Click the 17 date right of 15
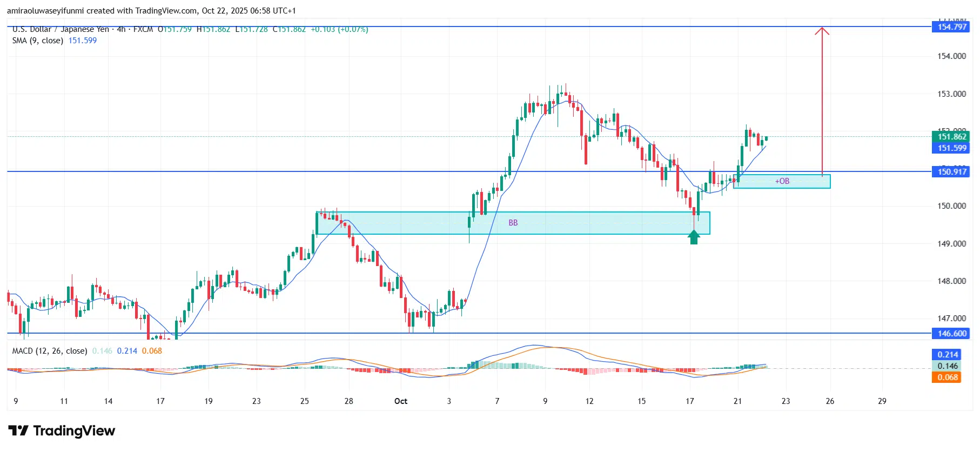Screen dimensions: 980x451 690,401
